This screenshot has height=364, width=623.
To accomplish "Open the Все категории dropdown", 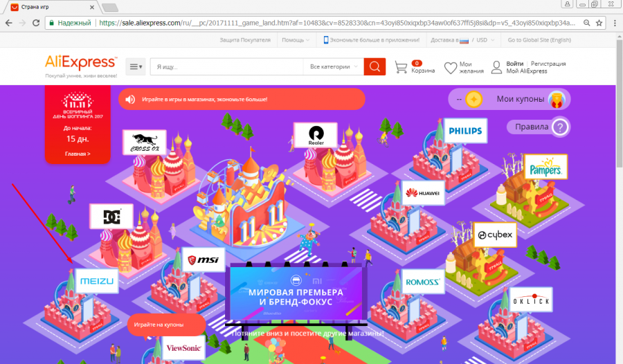I will 334,66.
